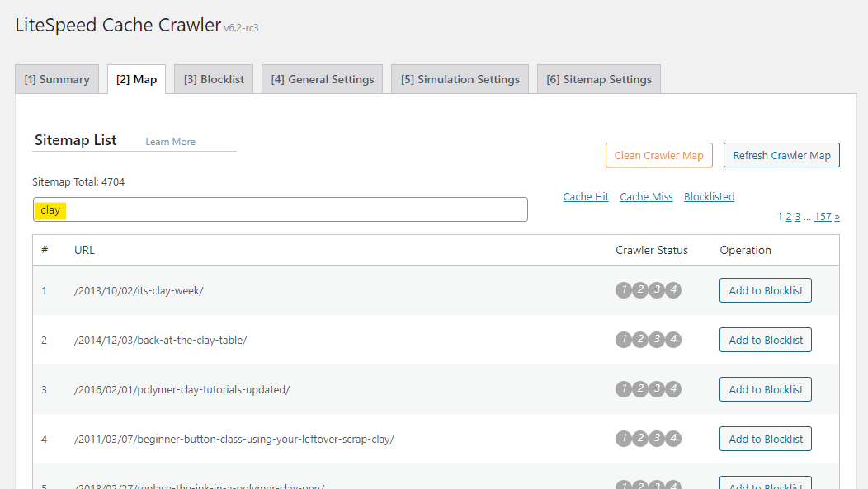Open the [6] Sitemap Settings tab
The width and height of the screenshot is (868, 489).
[599, 79]
